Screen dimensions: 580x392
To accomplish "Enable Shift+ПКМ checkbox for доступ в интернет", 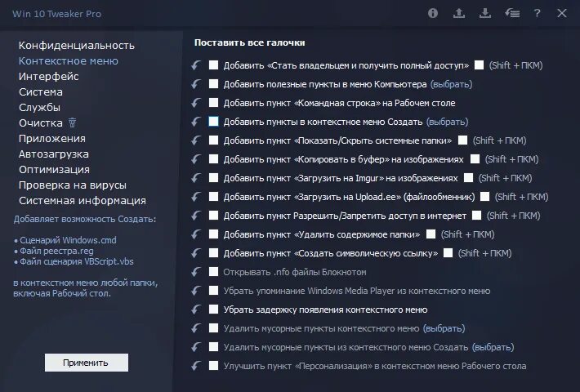I will (x=477, y=216).
